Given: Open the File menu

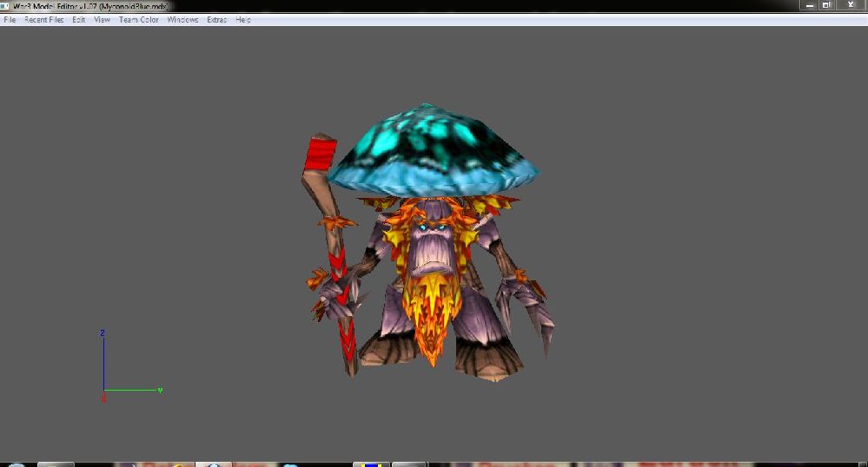Looking at the screenshot, I should point(10,19).
